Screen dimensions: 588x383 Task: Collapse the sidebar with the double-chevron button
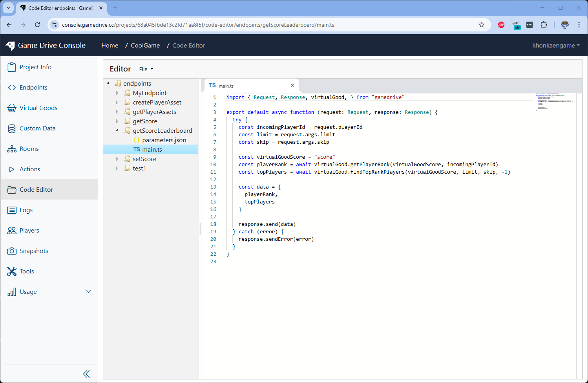tap(86, 374)
